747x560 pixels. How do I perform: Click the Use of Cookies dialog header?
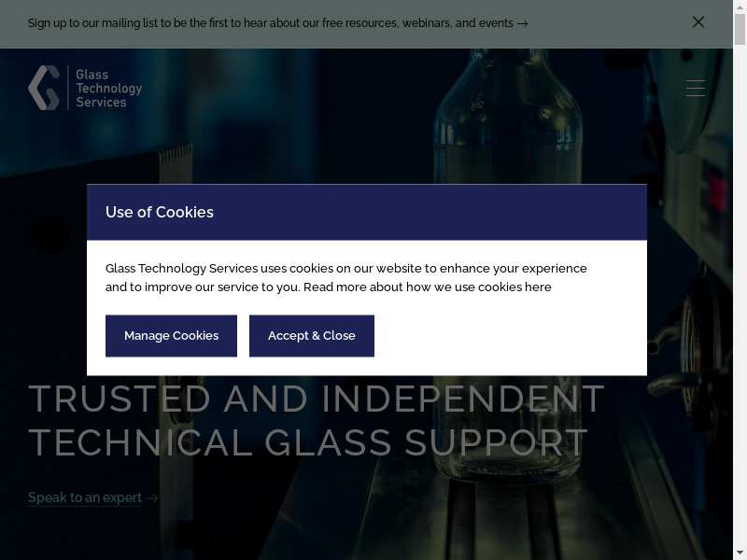366,213
